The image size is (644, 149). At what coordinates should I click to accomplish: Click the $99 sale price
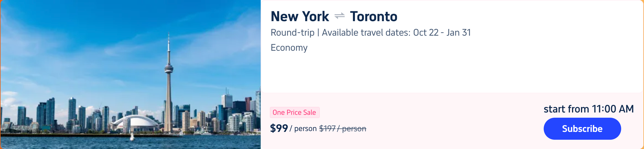279,128
